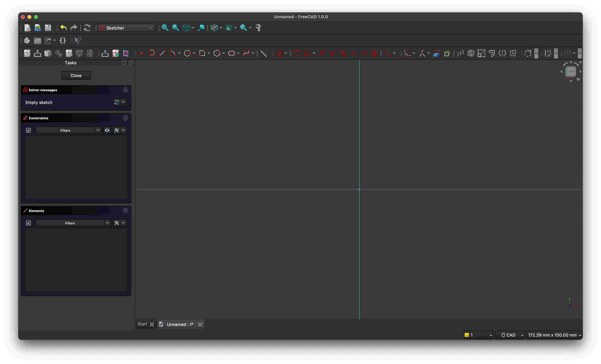The height and width of the screenshot is (364, 601).
Task: Select the Circle tool
Action: click(187, 53)
